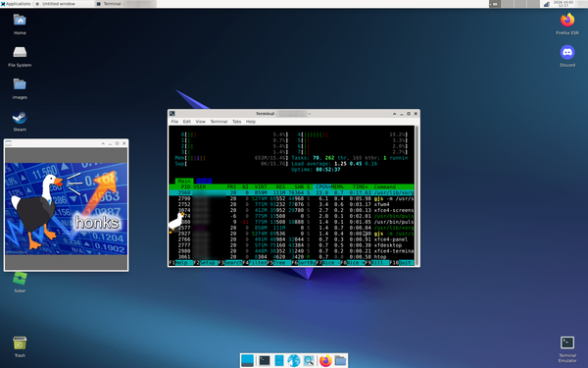The height and width of the screenshot is (368, 588).
Task: Click the meme window's title-bar icon
Action: [x=8, y=143]
